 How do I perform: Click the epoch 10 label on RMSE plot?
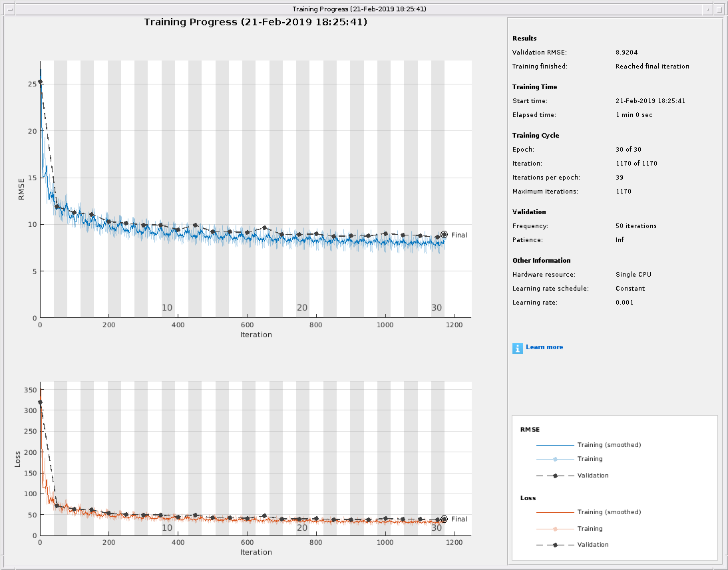[x=167, y=307]
